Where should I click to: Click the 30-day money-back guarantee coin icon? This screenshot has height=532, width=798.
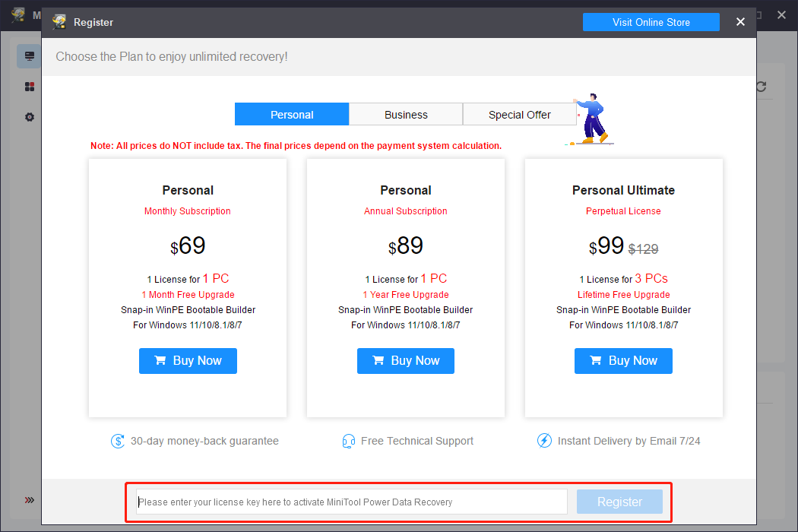118,441
